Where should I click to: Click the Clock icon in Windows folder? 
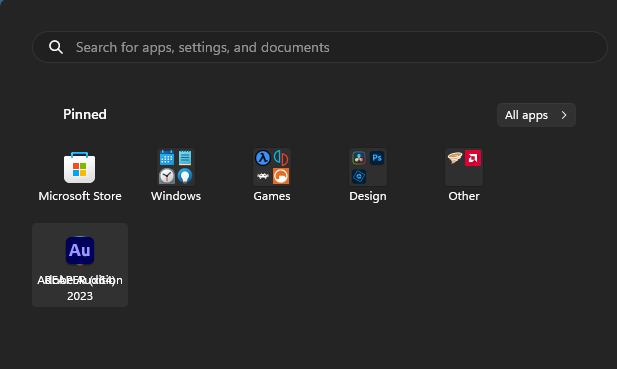click(167, 176)
